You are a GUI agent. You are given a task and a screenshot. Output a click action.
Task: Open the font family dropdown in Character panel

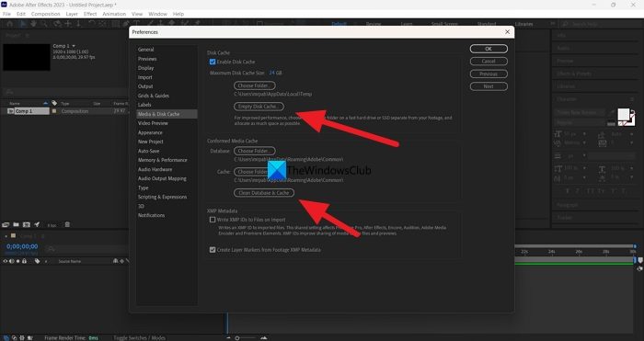point(581,112)
